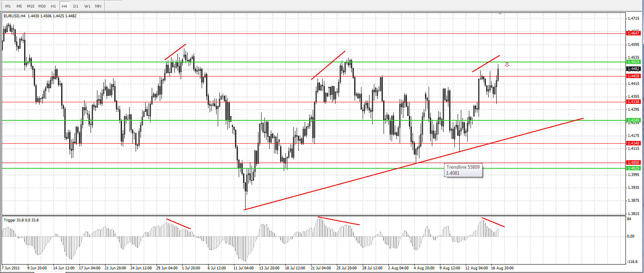Viewport: 644px width, 273px height.
Task: Click the 14 Jun 12:00 time label
Action: coord(64,268)
